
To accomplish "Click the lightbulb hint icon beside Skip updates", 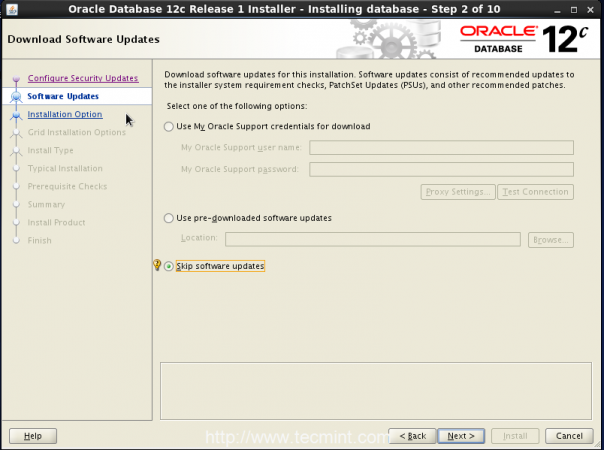I will (x=157, y=265).
